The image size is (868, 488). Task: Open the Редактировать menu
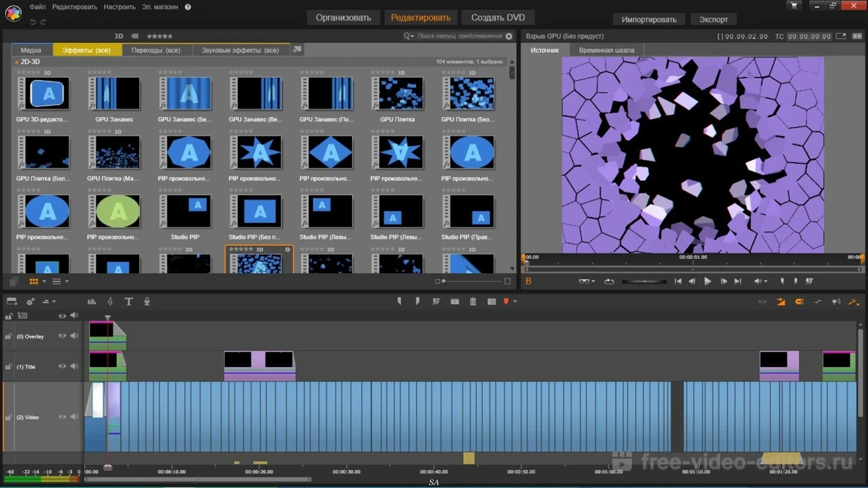tap(75, 7)
